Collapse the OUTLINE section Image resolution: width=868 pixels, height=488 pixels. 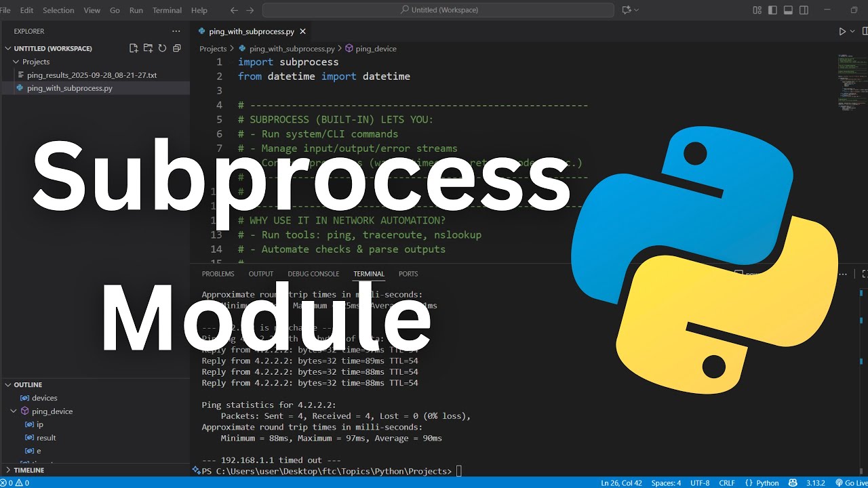click(28, 385)
